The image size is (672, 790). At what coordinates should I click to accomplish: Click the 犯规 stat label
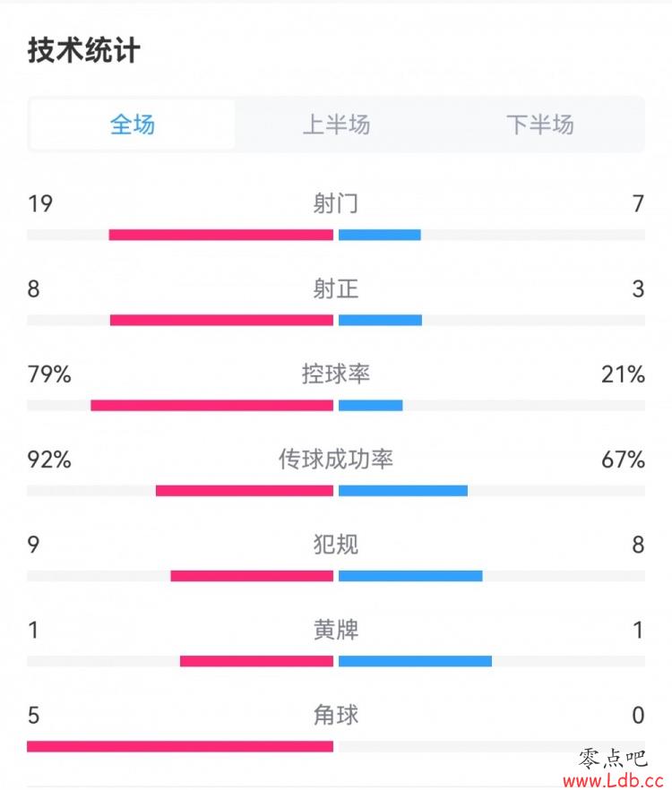(336, 545)
